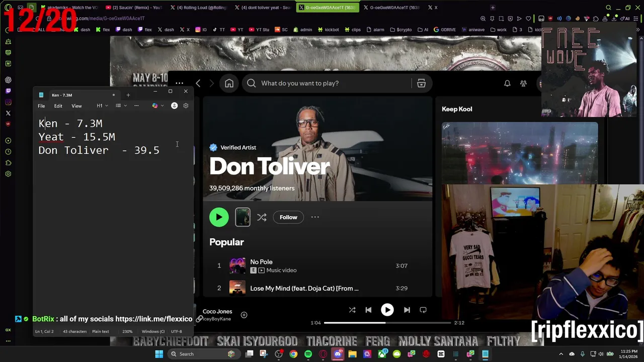Viewport: 644px width, 362px height.
Task: Click the artist's pick thumbnail next to play
Action: (243, 217)
